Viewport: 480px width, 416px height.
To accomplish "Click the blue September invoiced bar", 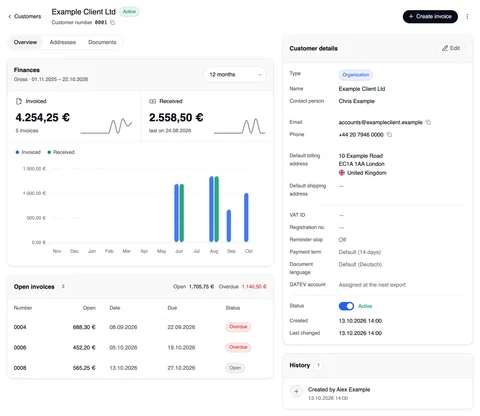I will pos(229,226).
